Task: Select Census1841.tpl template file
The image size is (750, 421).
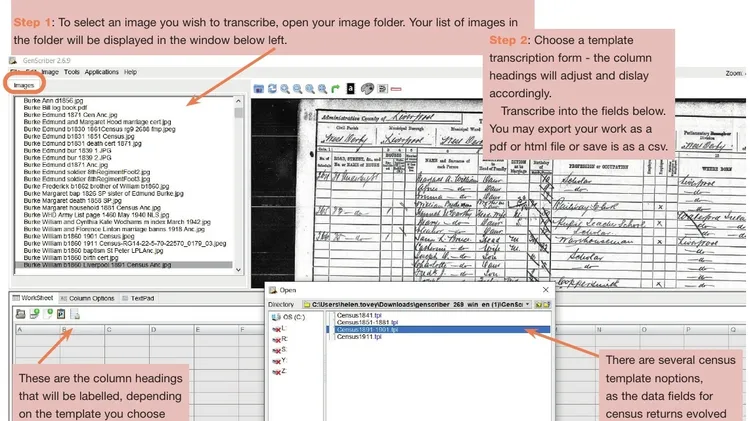Action: tap(359, 315)
